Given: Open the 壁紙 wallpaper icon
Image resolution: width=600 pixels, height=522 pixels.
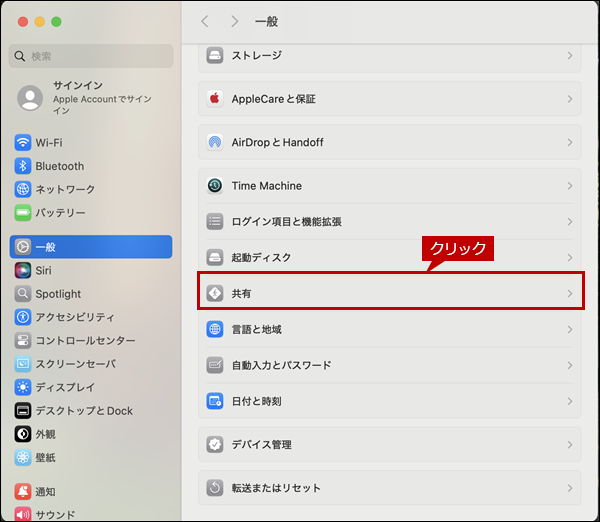Looking at the screenshot, I should pos(23,458).
